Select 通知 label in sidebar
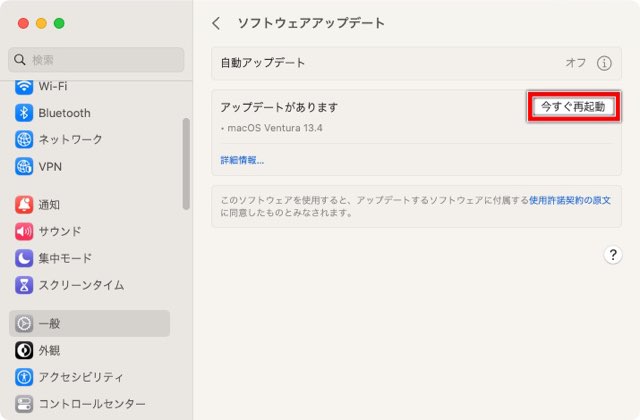The height and width of the screenshot is (420, 640). pyautogui.click(x=49, y=204)
